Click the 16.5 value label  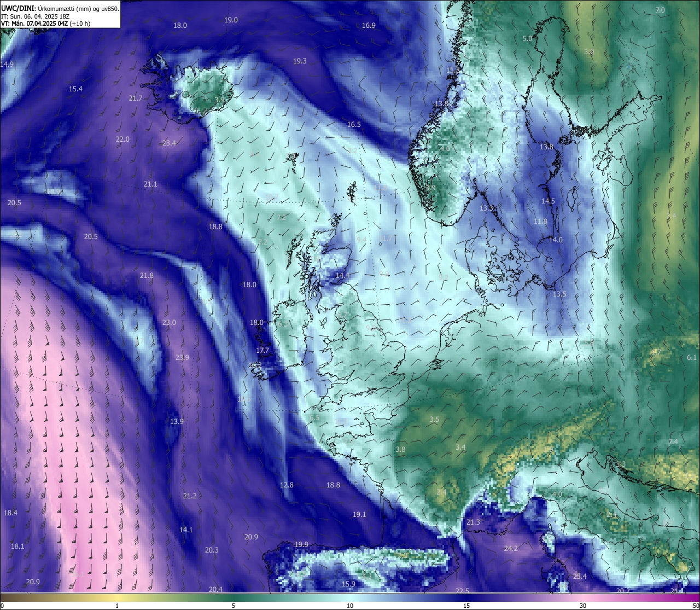pyautogui.click(x=354, y=125)
